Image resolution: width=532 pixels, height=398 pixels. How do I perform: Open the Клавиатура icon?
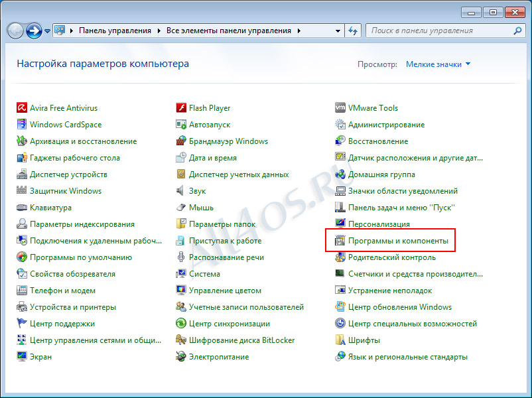tap(22, 208)
